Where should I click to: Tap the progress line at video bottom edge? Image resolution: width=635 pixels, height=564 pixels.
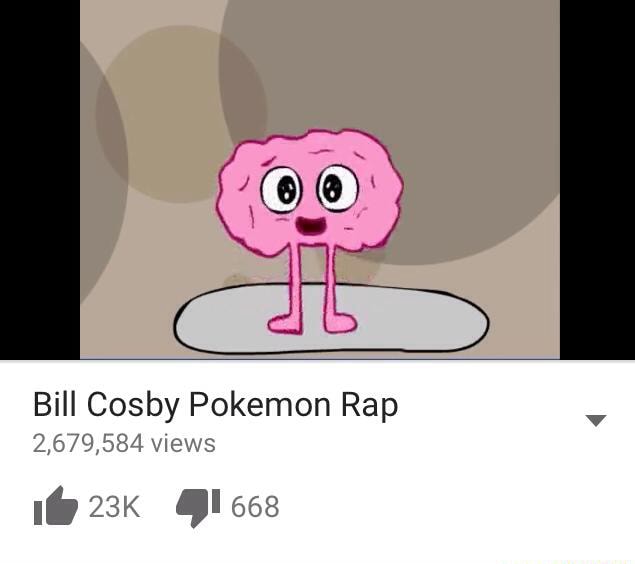pyautogui.click(x=320, y=359)
